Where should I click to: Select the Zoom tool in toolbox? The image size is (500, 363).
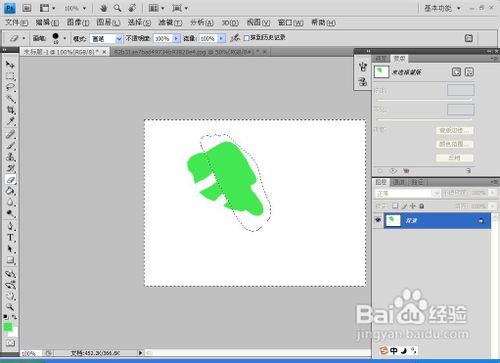coord(10,307)
